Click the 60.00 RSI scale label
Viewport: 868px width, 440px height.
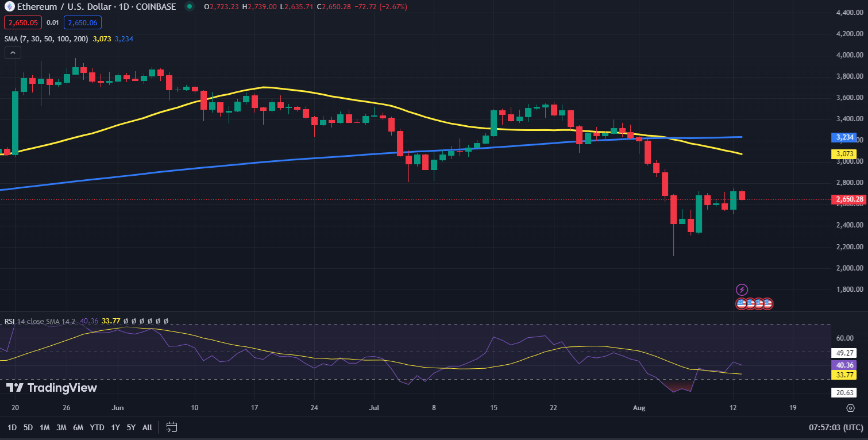844,338
